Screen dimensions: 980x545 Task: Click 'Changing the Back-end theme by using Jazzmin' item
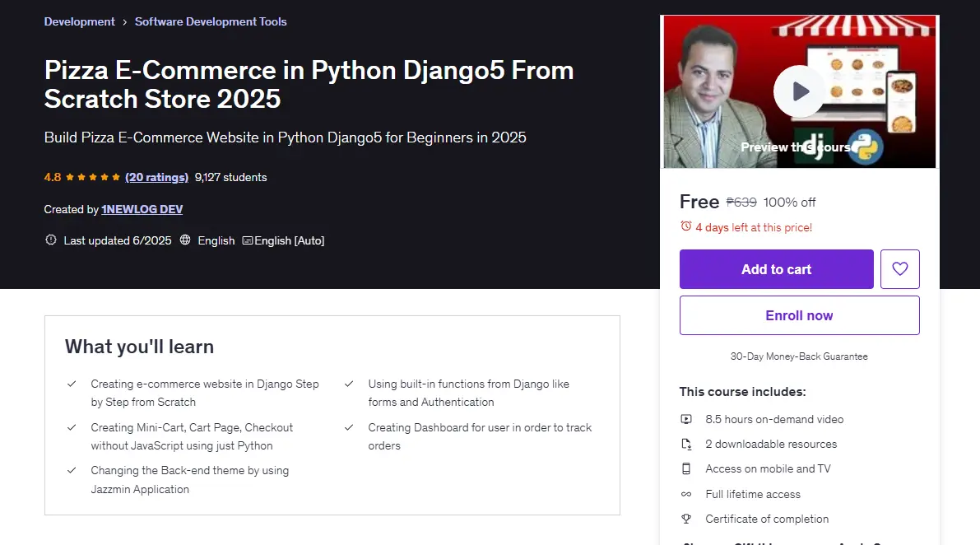pyautogui.click(x=190, y=480)
